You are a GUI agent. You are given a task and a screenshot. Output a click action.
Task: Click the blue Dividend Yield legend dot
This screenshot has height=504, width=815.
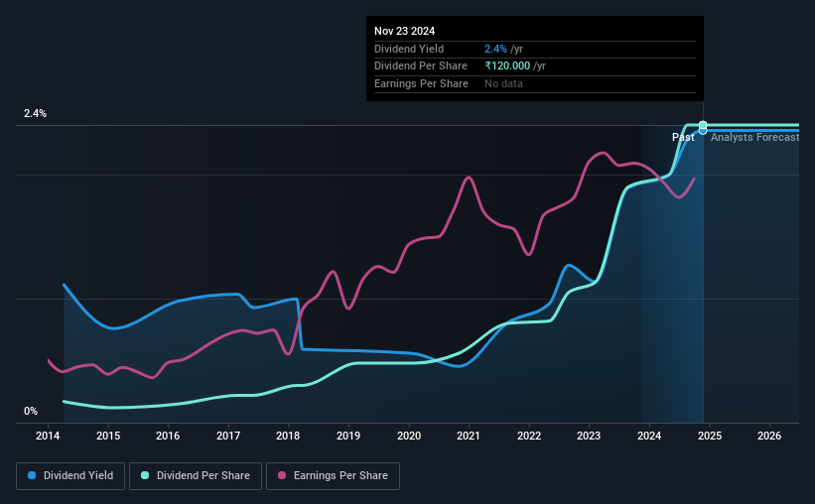pos(32,475)
